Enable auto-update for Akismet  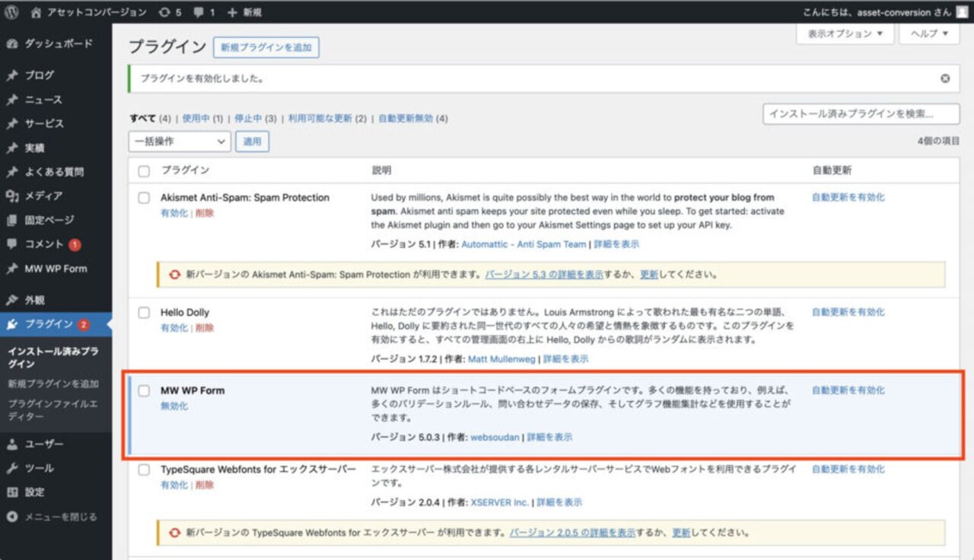click(x=848, y=197)
